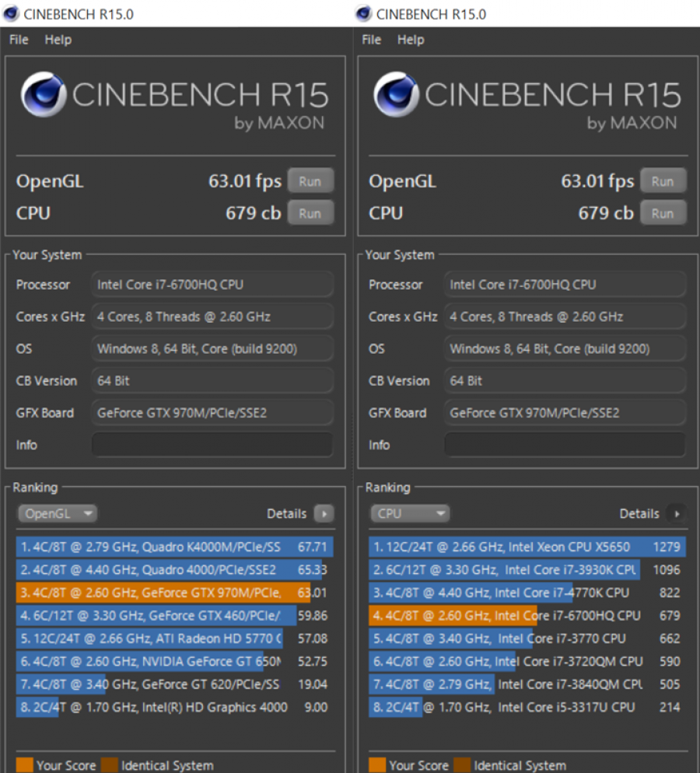The width and height of the screenshot is (700, 773).
Task: Select the Intel Core i7-3840QM ranking row
Action: tap(527, 684)
